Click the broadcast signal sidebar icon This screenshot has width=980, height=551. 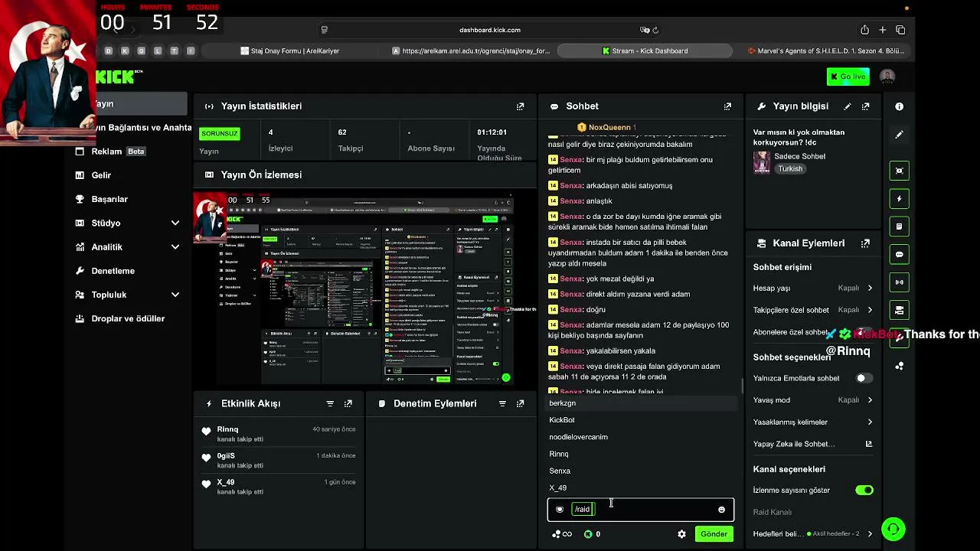tap(900, 282)
